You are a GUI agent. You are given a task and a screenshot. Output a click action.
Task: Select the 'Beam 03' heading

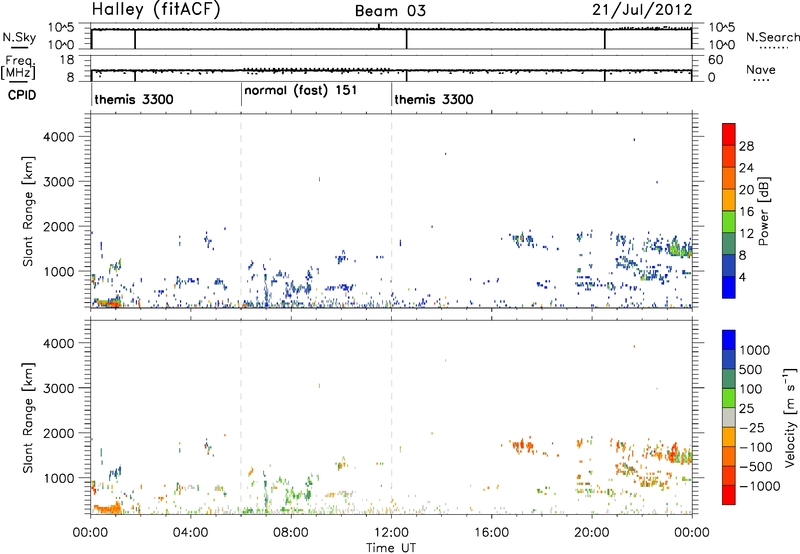pos(390,11)
